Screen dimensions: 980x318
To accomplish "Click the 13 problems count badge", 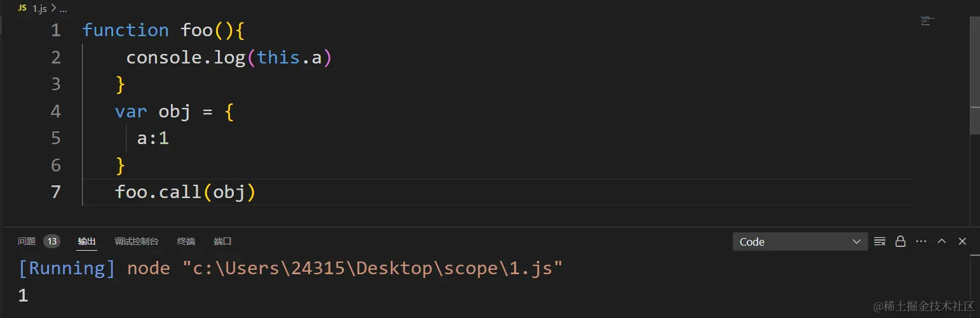I will [x=52, y=241].
